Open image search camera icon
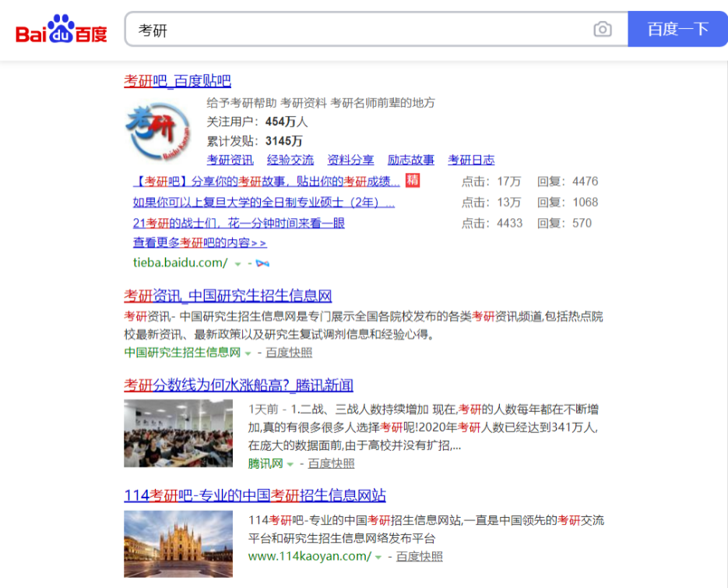 602,30
